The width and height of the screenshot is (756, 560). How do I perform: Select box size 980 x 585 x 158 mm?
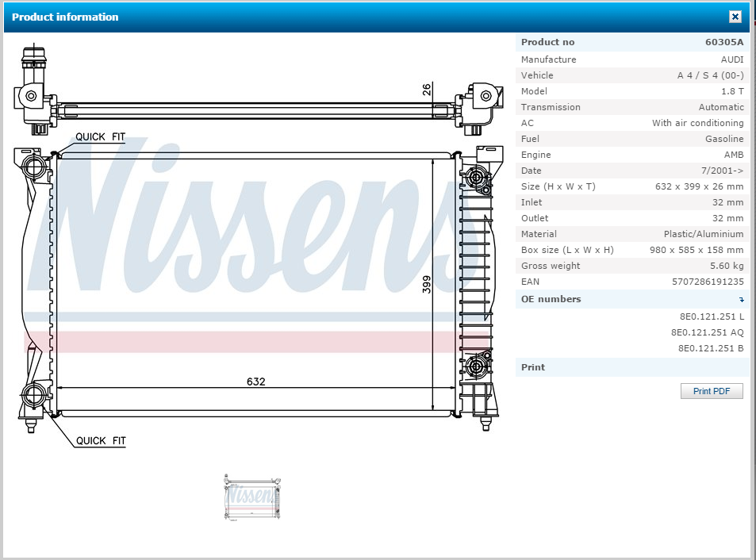(697, 250)
